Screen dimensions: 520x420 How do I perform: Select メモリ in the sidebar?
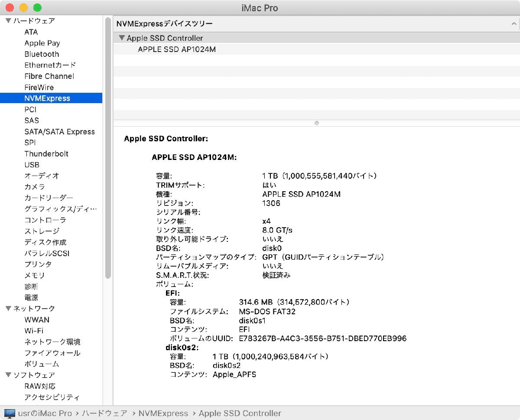click(35, 275)
